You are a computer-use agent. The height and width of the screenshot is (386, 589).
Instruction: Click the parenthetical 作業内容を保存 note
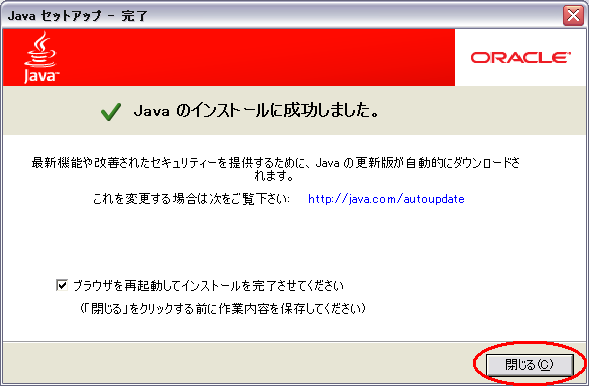(222, 309)
